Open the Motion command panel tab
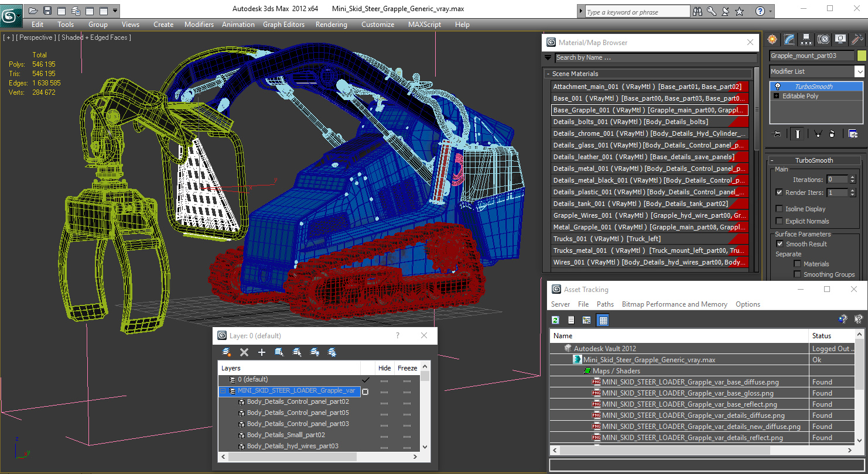Image resolution: width=868 pixels, height=474 pixels. pos(823,39)
